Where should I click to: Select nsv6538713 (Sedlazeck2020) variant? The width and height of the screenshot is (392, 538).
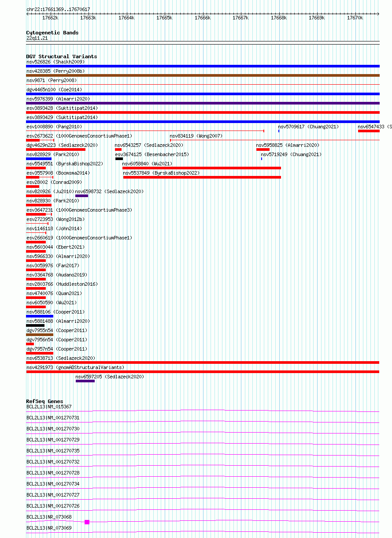tap(61, 358)
